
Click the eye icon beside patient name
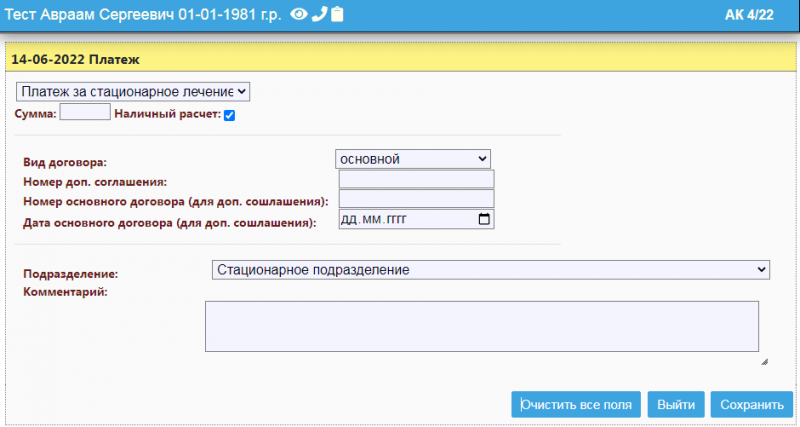click(298, 14)
